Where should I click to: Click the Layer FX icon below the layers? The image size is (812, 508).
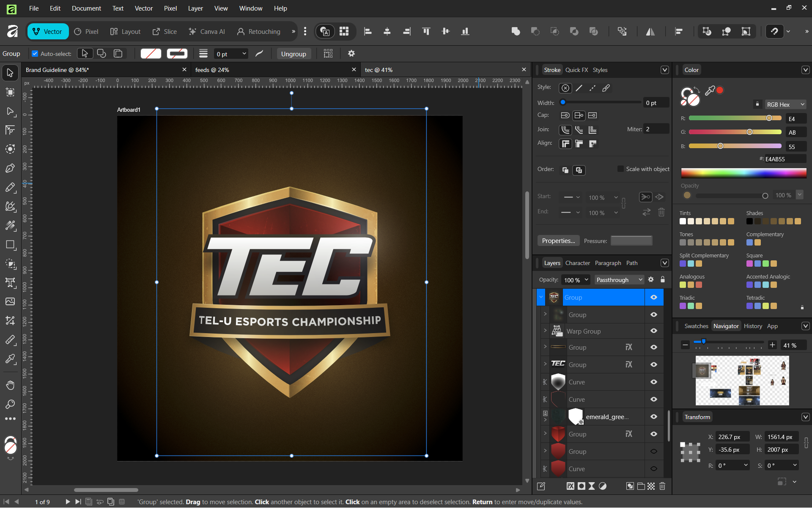coord(571,486)
